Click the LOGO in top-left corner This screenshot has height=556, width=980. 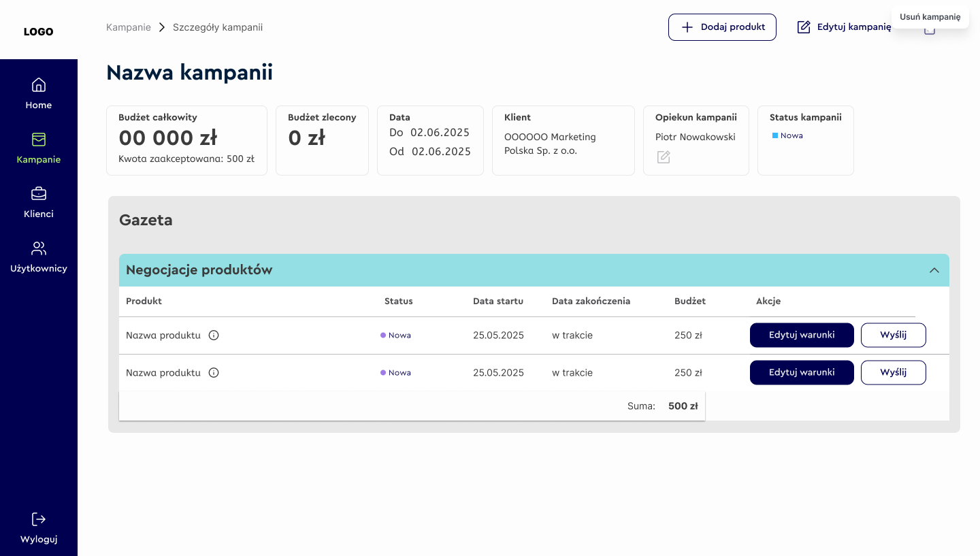coord(38,31)
